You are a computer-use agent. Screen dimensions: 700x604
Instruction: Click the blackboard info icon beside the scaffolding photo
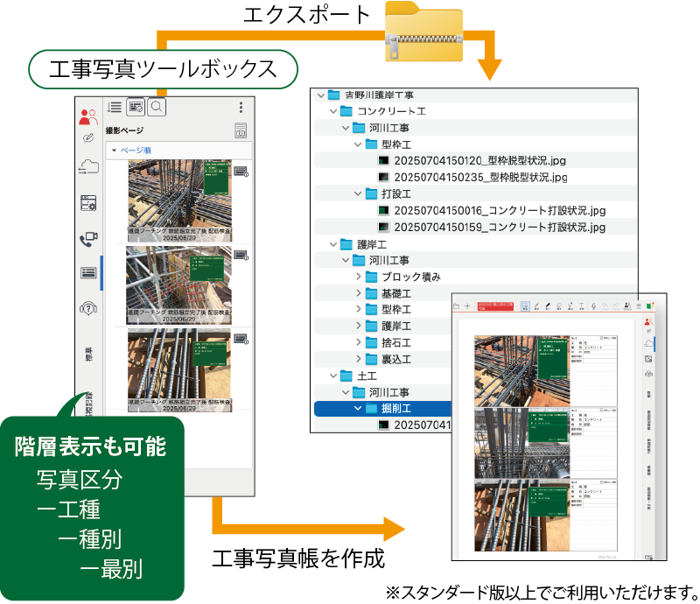(x=241, y=256)
